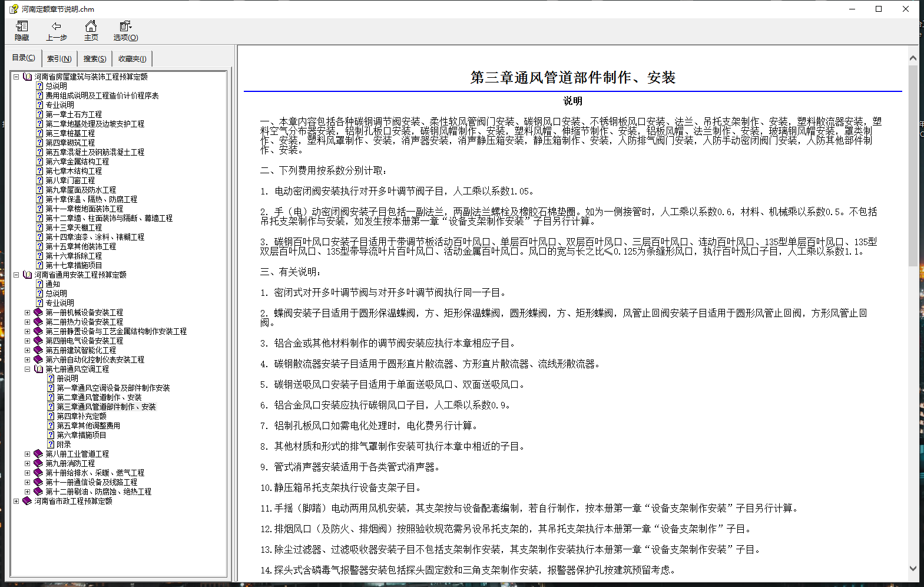Screen dimensions: 924x587
Task: Open the 第十六章拆除工程 topic
Action: (x=74, y=256)
